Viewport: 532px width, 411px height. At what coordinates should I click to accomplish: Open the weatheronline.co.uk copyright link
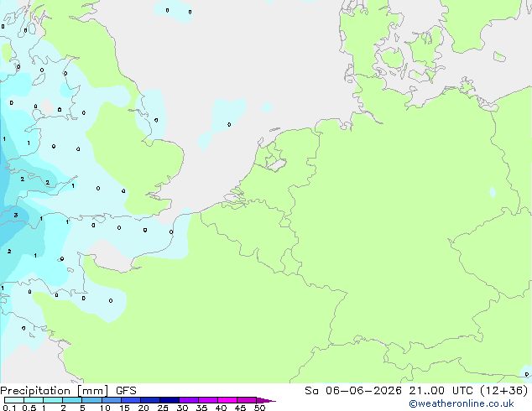pos(461,403)
